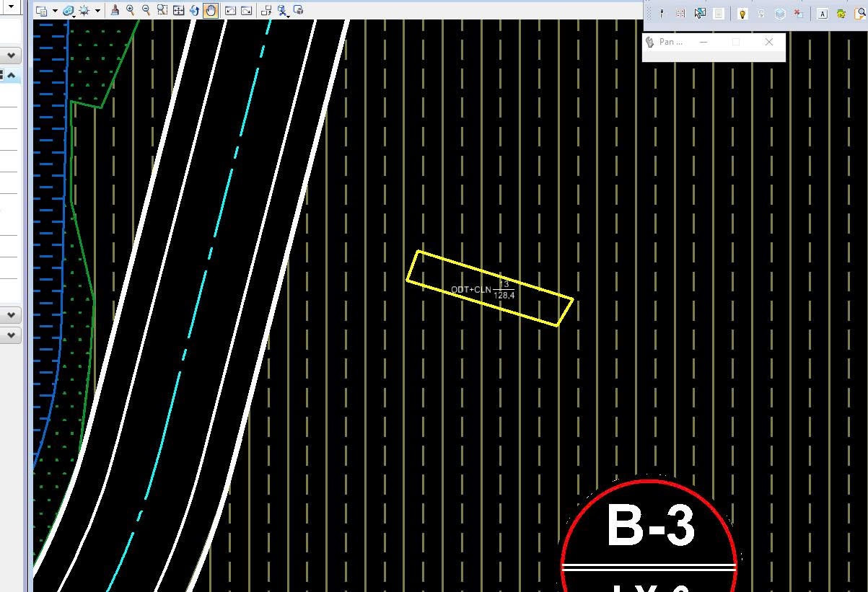
Task: Select the letter A text icon
Action: coord(823,14)
